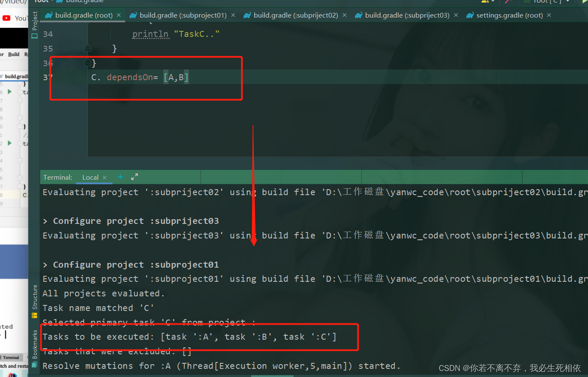The height and width of the screenshot is (377, 588).
Task: Close the Local terminal session
Action: [105, 177]
